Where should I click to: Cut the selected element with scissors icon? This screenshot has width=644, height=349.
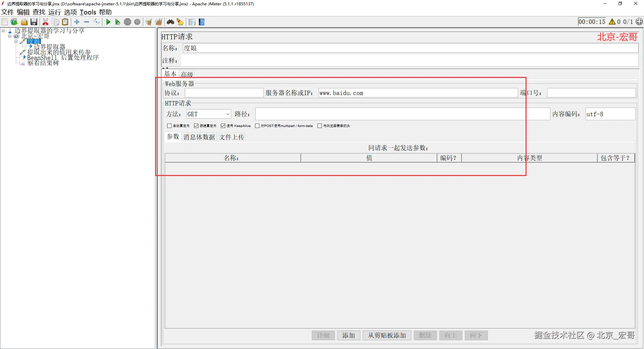click(x=46, y=22)
